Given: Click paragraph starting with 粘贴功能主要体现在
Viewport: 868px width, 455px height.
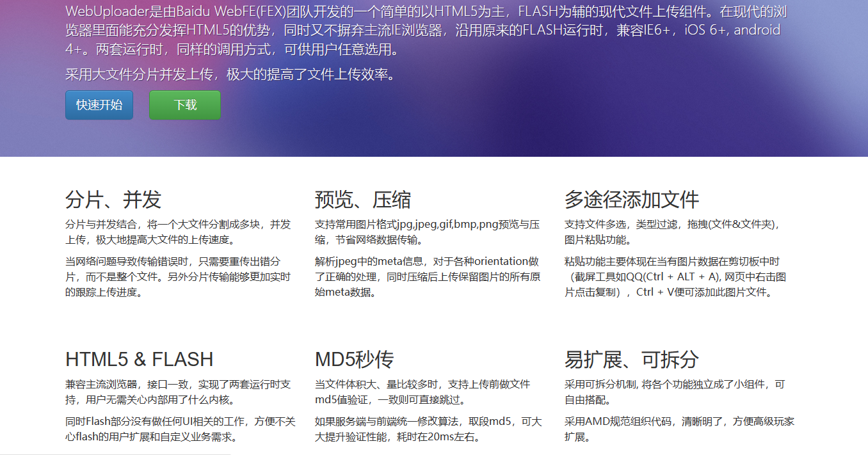Looking at the screenshot, I should pos(675,276).
